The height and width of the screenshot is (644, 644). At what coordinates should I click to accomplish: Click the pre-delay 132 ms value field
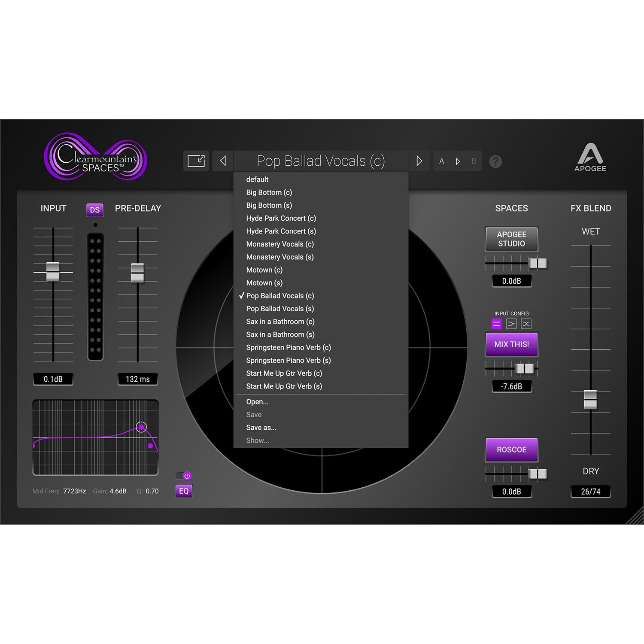[x=138, y=379]
